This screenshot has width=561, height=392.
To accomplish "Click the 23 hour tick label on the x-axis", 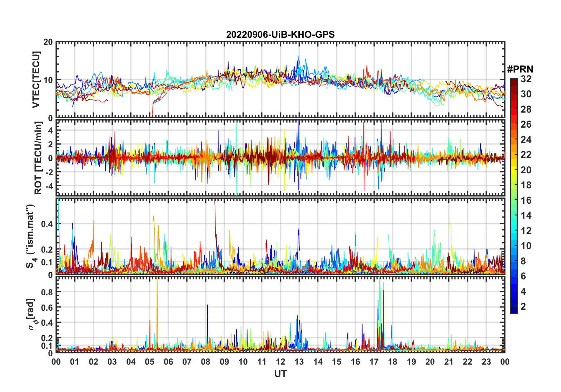I will pos(486,362).
